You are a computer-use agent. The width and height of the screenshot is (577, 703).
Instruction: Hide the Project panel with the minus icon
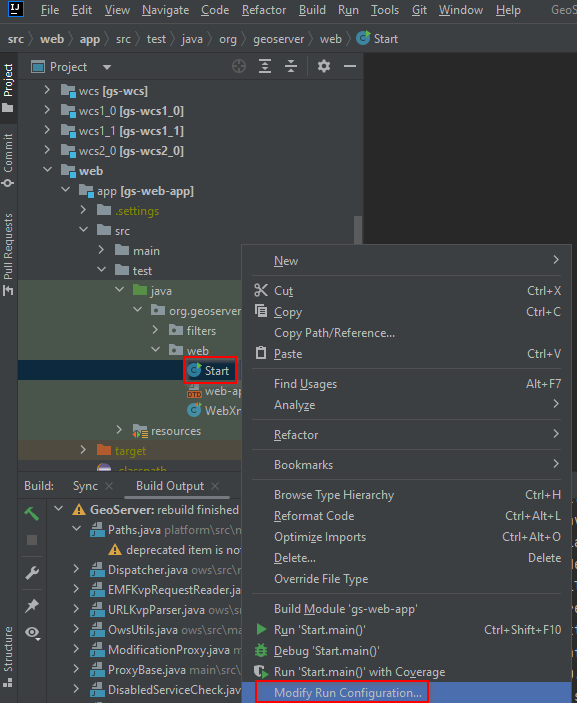point(350,66)
